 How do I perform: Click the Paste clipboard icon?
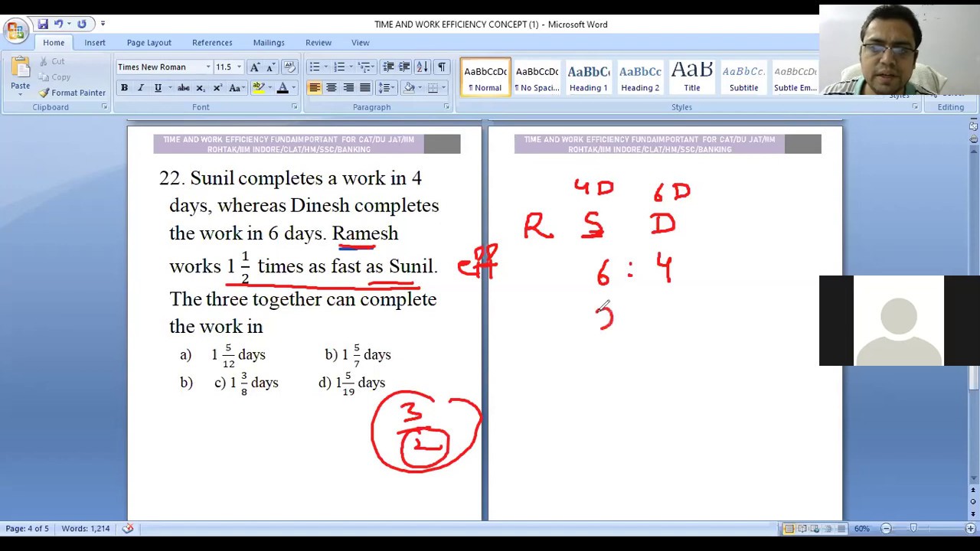(20, 67)
